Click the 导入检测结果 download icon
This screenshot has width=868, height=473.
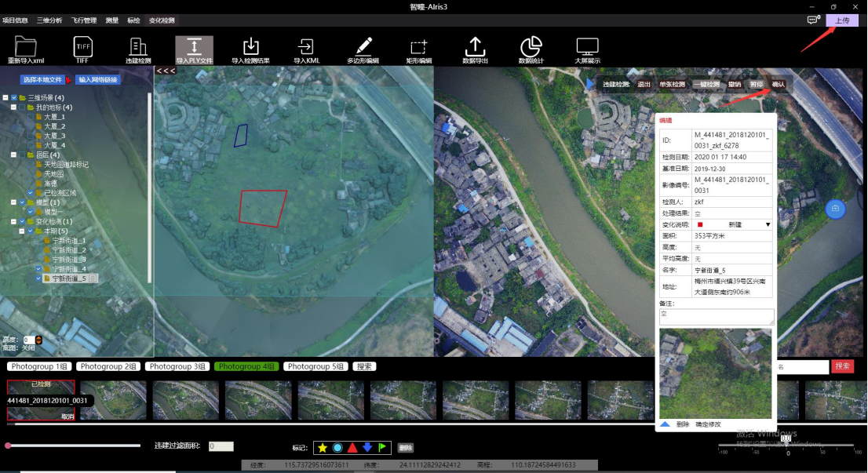[250, 46]
